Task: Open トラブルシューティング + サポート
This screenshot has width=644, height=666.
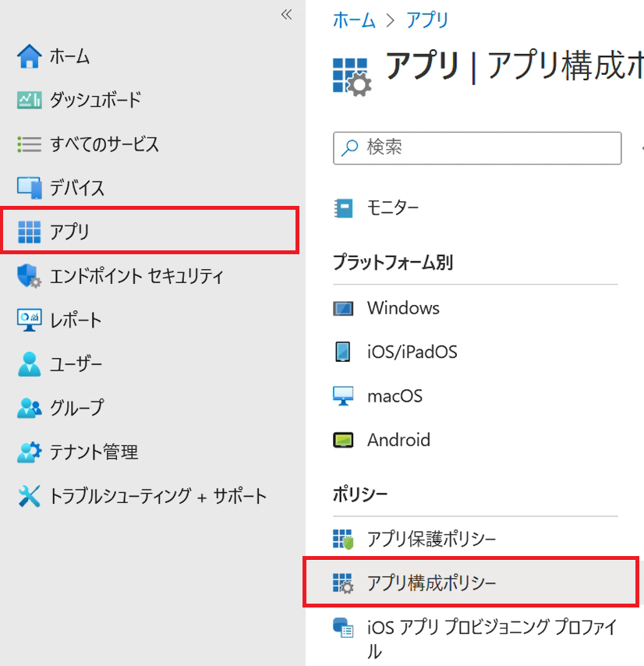Action: pyautogui.click(x=158, y=496)
